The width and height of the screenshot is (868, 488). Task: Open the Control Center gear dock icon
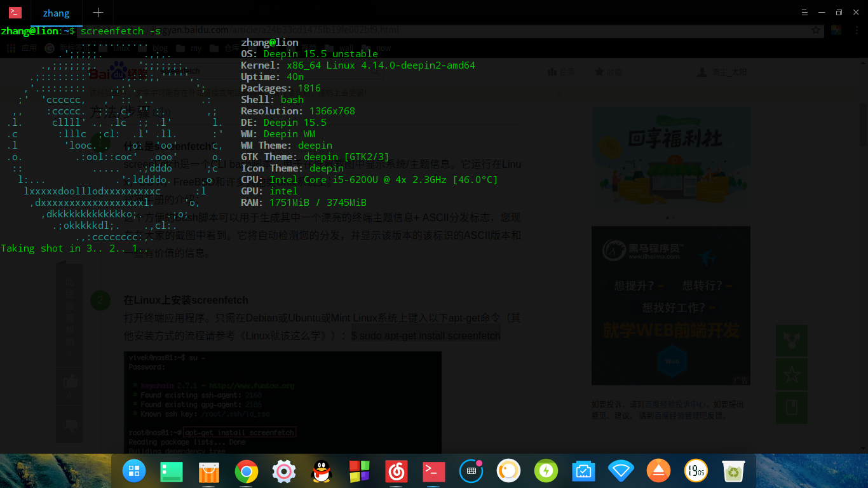(284, 471)
